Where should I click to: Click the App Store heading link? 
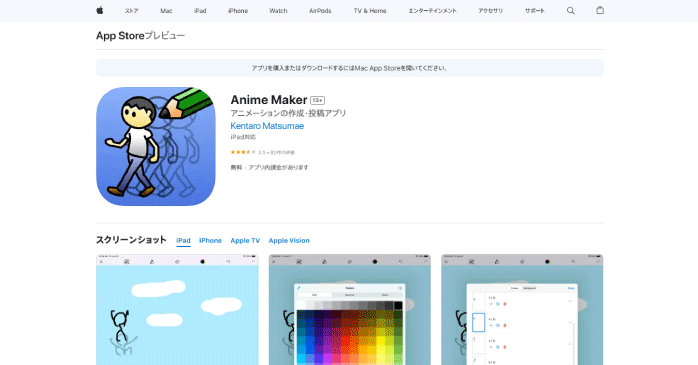click(x=120, y=36)
